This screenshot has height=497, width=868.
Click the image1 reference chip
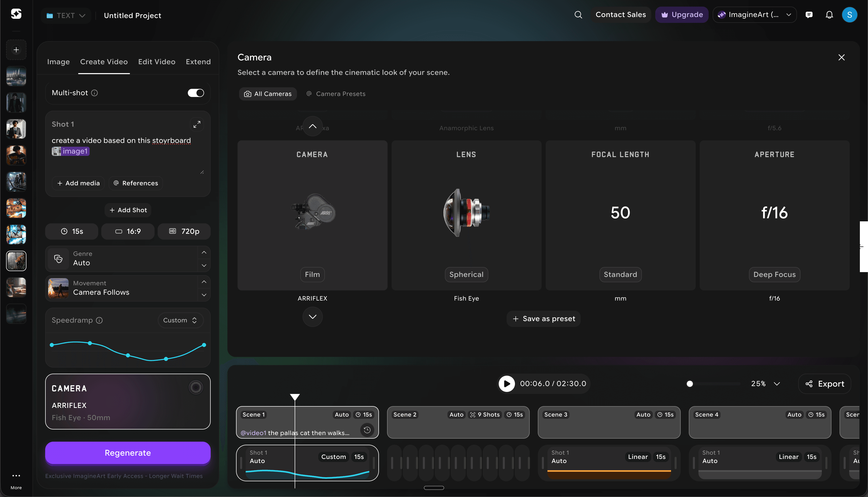71,151
